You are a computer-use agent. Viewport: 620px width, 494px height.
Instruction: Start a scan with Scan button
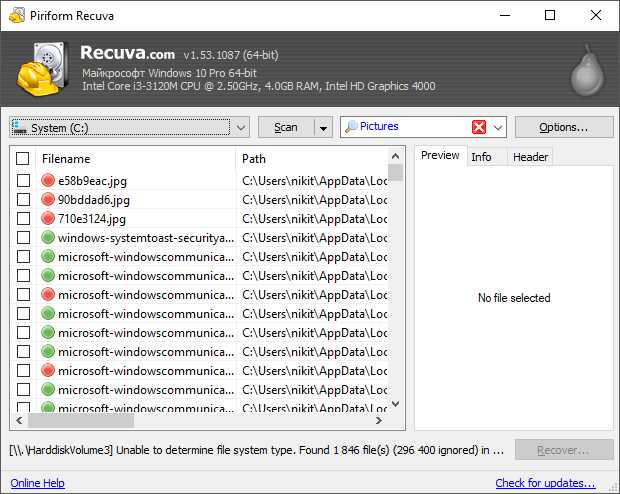pyautogui.click(x=286, y=127)
